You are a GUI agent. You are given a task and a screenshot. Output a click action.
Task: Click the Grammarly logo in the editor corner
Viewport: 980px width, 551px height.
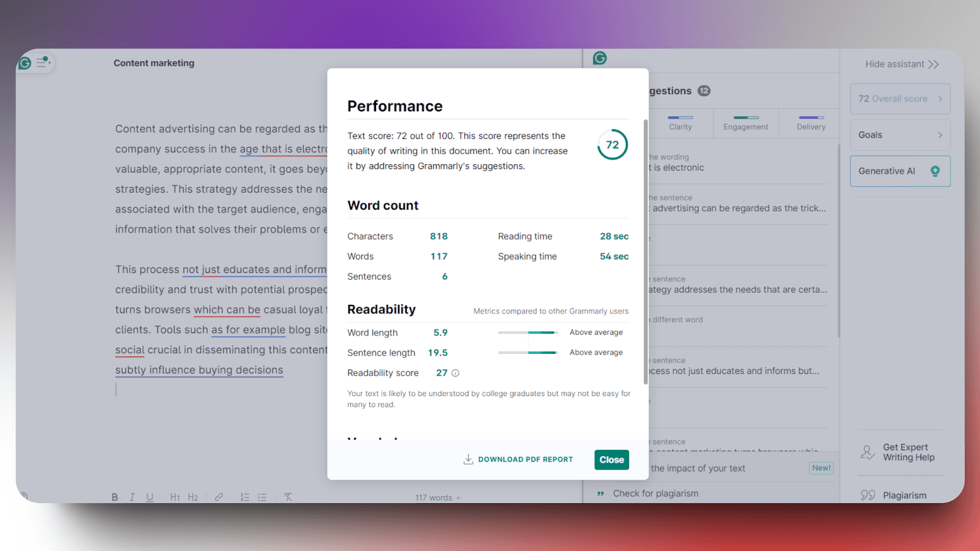point(24,62)
